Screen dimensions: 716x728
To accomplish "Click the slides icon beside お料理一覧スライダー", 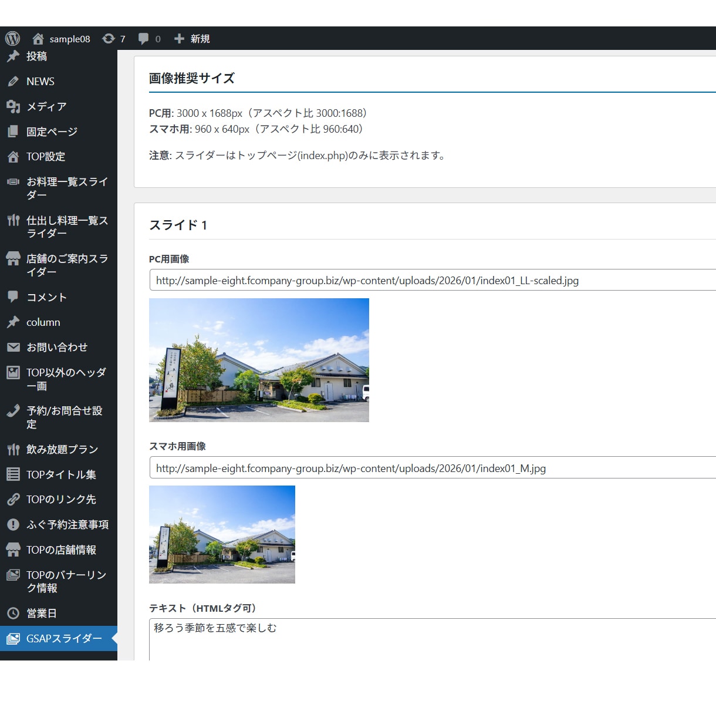I will tap(13, 182).
